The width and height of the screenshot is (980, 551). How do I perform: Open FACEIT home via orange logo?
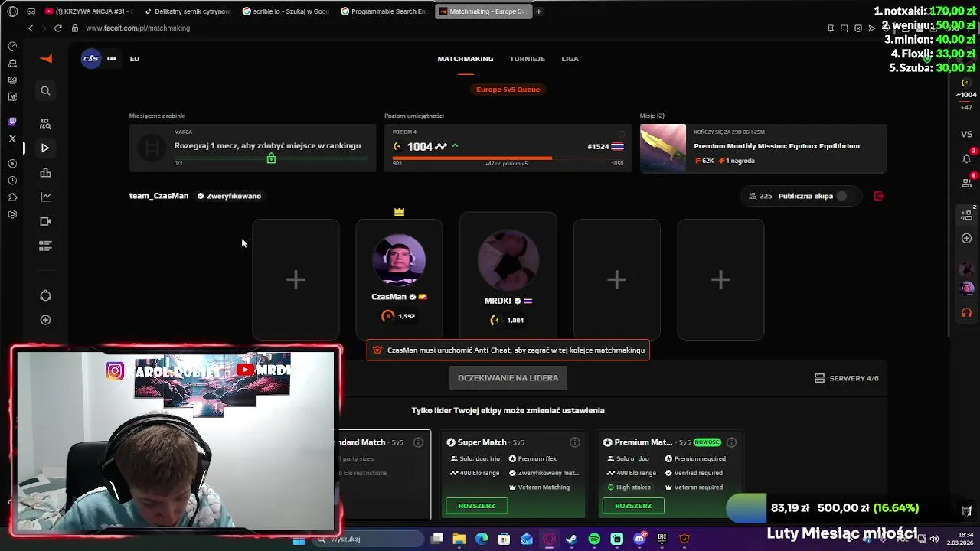pyautogui.click(x=46, y=59)
